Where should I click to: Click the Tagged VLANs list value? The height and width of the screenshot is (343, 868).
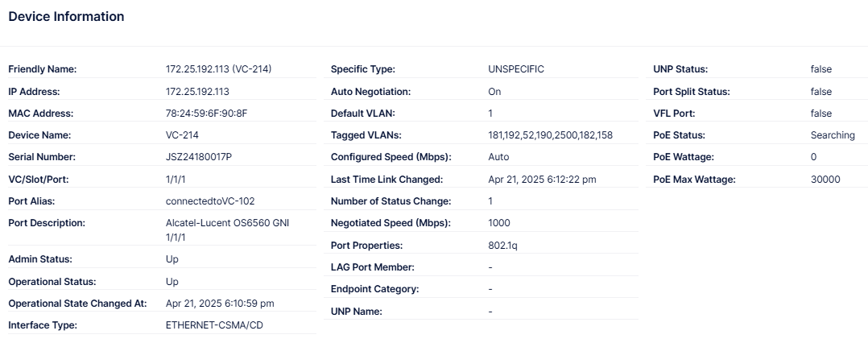click(x=550, y=135)
